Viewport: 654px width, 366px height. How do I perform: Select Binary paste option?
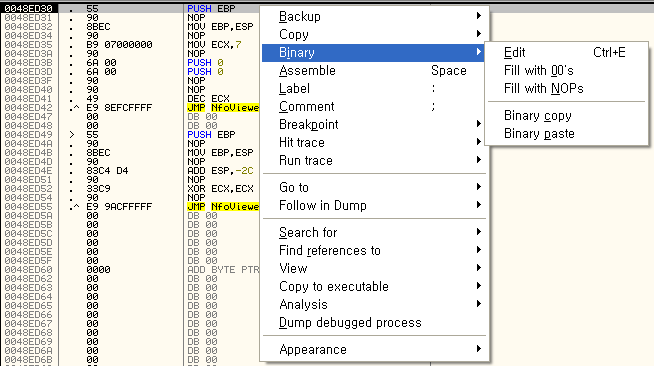pyautogui.click(x=566, y=133)
